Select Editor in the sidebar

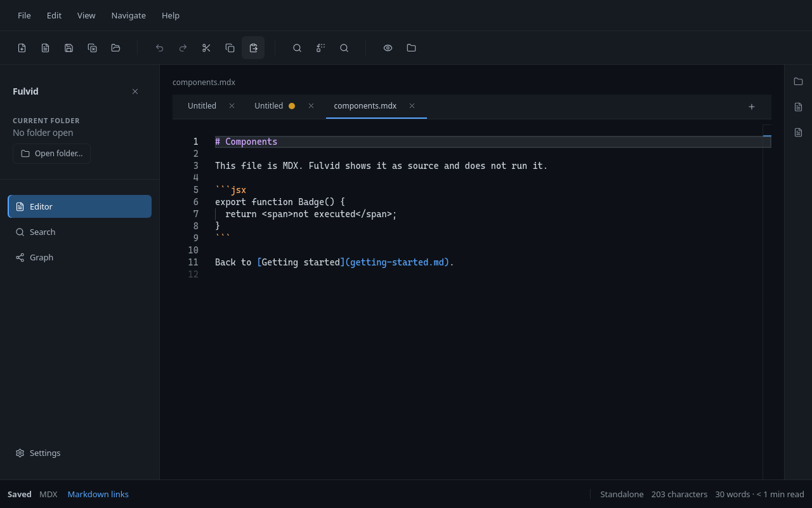(79, 206)
